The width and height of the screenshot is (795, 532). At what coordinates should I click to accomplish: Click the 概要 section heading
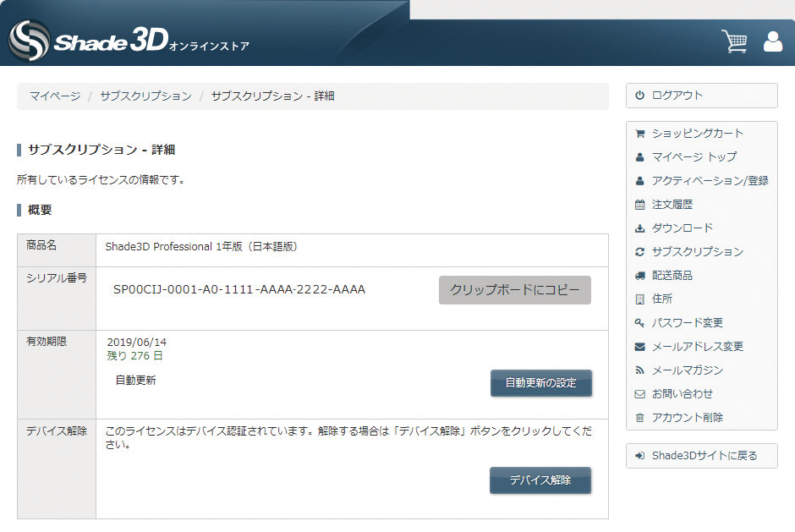pyautogui.click(x=40, y=210)
